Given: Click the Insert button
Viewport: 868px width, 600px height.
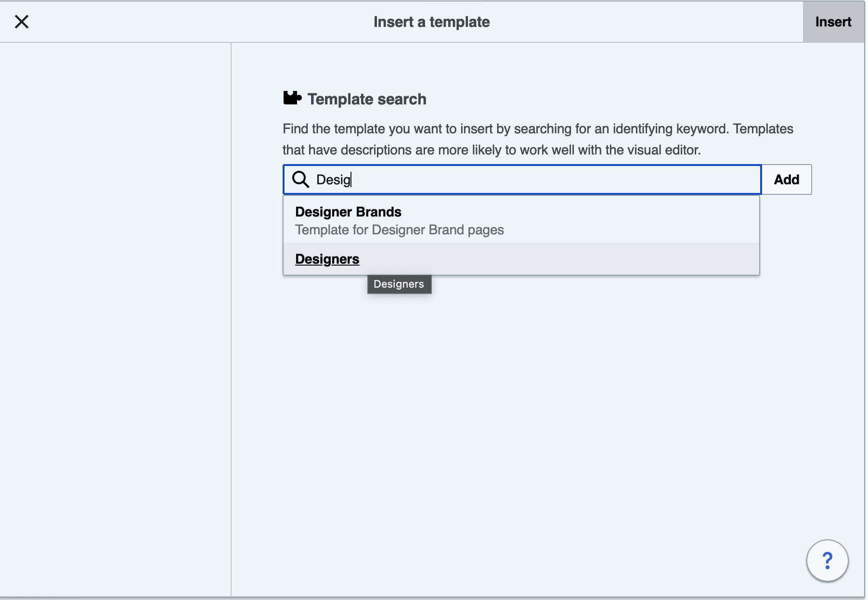Looking at the screenshot, I should point(833,22).
